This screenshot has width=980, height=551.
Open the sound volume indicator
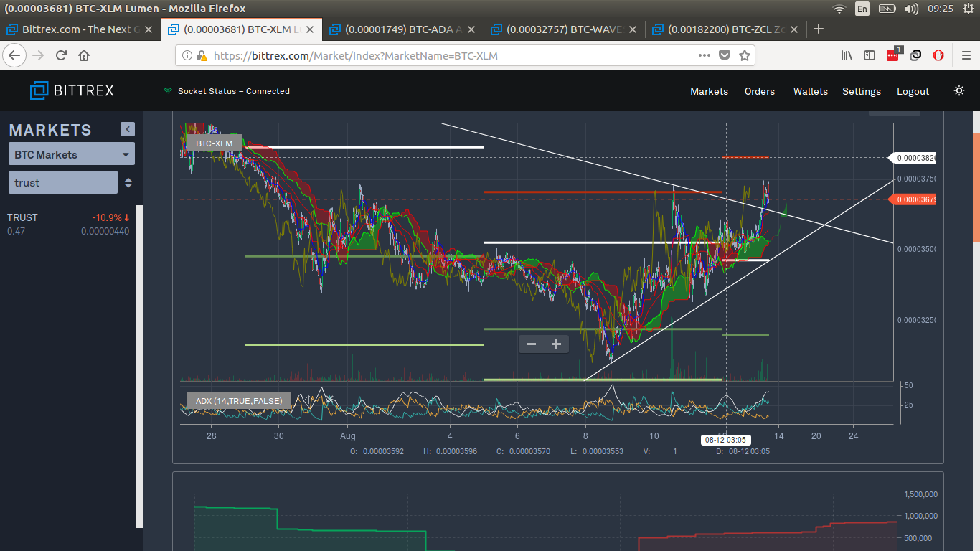point(912,9)
